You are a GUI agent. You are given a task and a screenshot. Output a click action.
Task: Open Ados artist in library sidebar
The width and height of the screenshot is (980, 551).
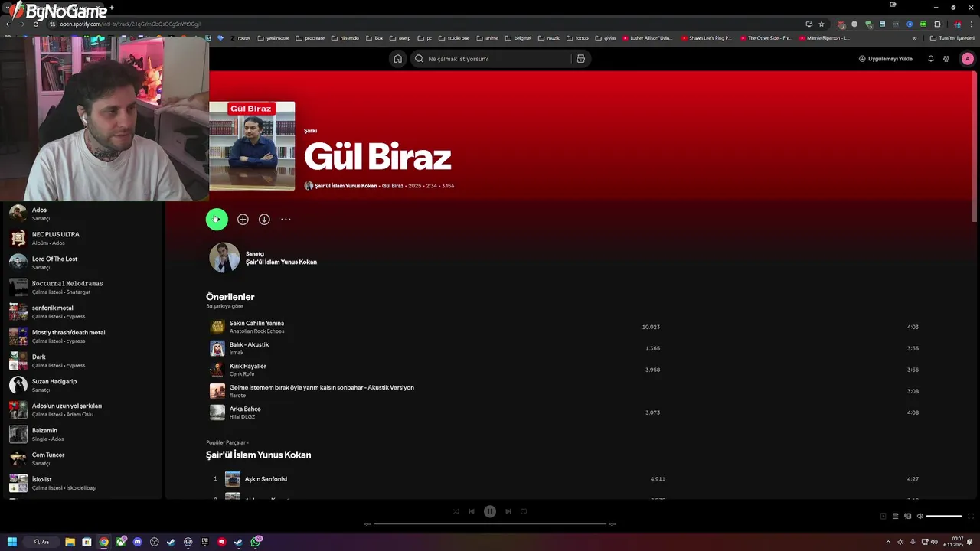pos(83,214)
